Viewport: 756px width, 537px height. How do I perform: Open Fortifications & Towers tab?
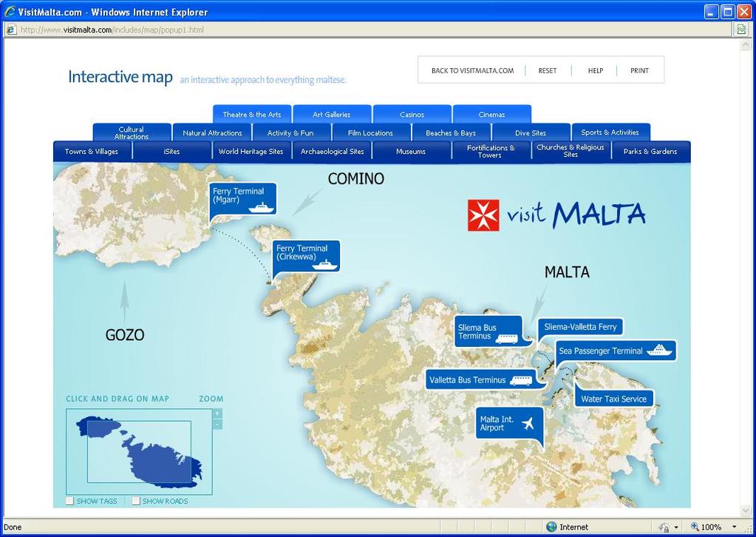(491, 151)
